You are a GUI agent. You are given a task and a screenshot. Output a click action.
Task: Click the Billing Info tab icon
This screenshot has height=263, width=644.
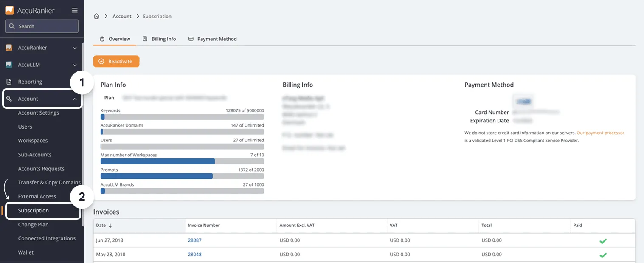click(x=145, y=39)
